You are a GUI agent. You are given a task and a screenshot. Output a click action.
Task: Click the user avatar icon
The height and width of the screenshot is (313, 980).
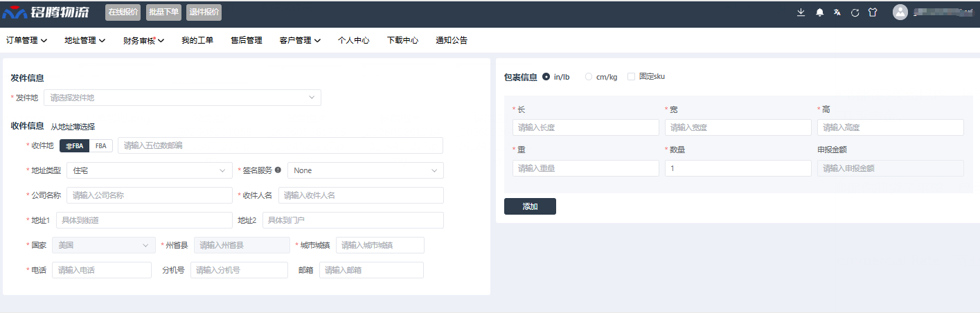[x=900, y=12]
